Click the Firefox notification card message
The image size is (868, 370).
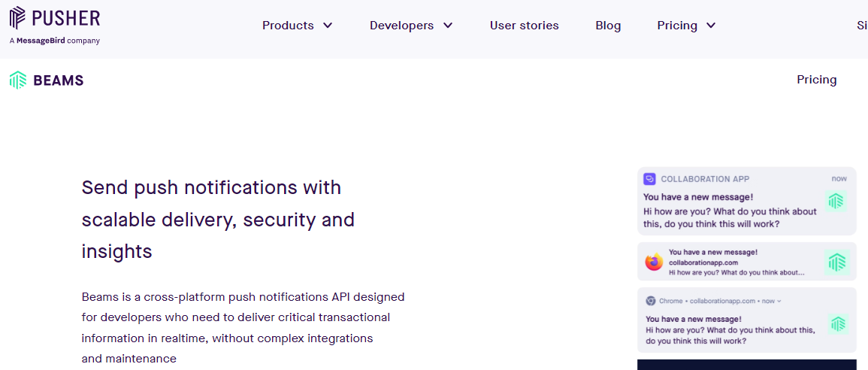click(x=736, y=262)
